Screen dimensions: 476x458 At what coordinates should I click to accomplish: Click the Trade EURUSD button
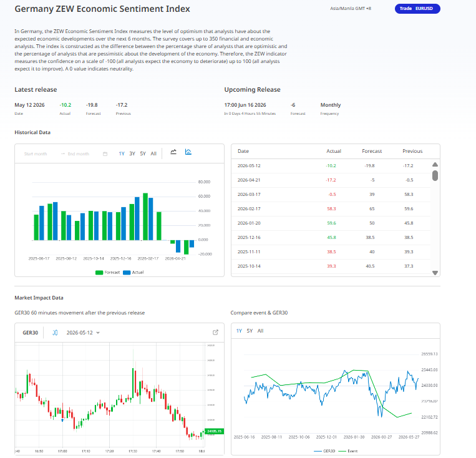417,9
